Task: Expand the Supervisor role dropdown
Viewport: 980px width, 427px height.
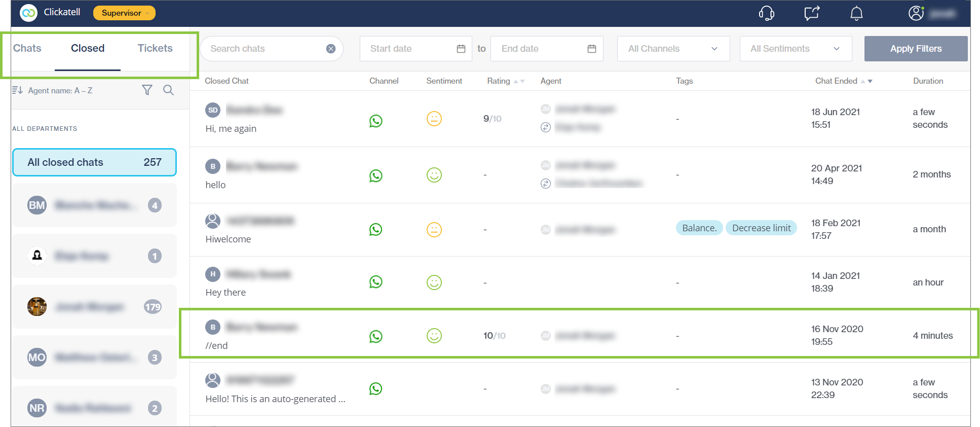Action: point(124,13)
